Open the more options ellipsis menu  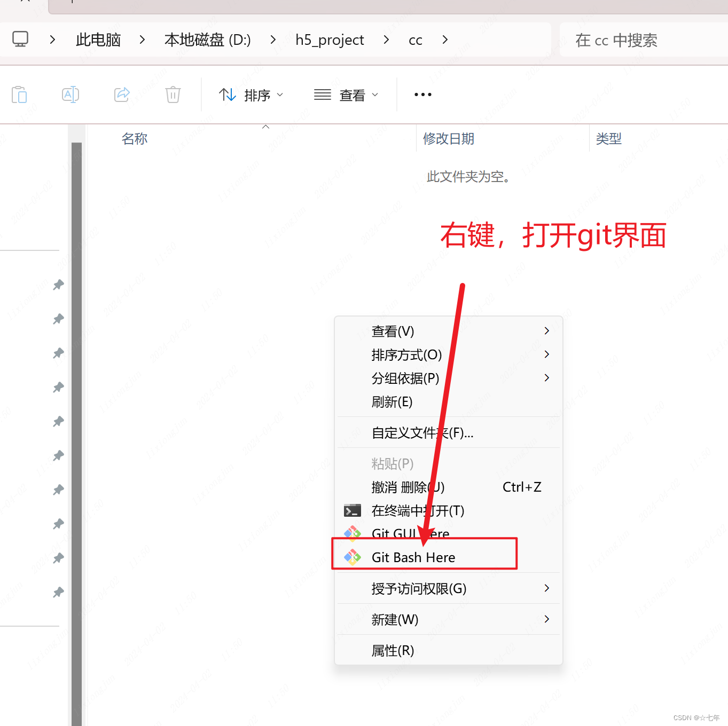(423, 95)
